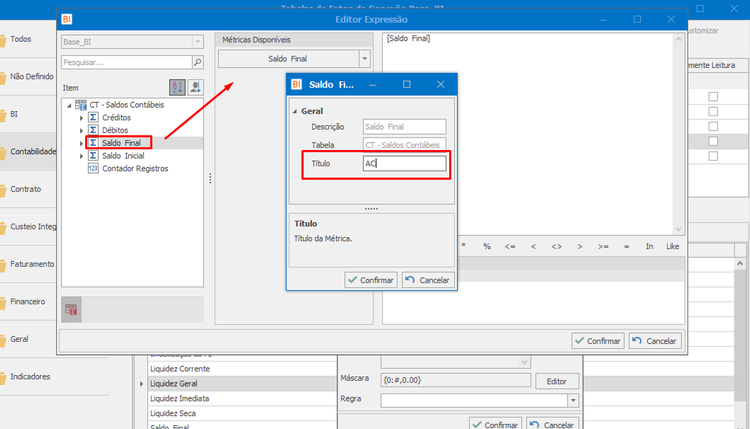Click the CT - Saldos Contábeis table icon
Image resolution: width=750 pixels, height=429 pixels.
pos(81,105)
